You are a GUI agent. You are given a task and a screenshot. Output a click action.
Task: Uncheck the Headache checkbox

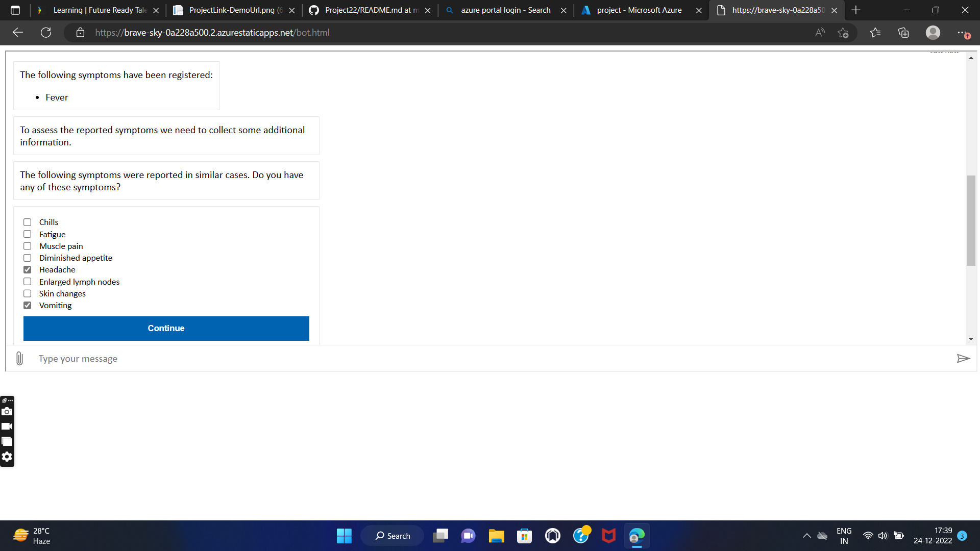coord(28,270)
